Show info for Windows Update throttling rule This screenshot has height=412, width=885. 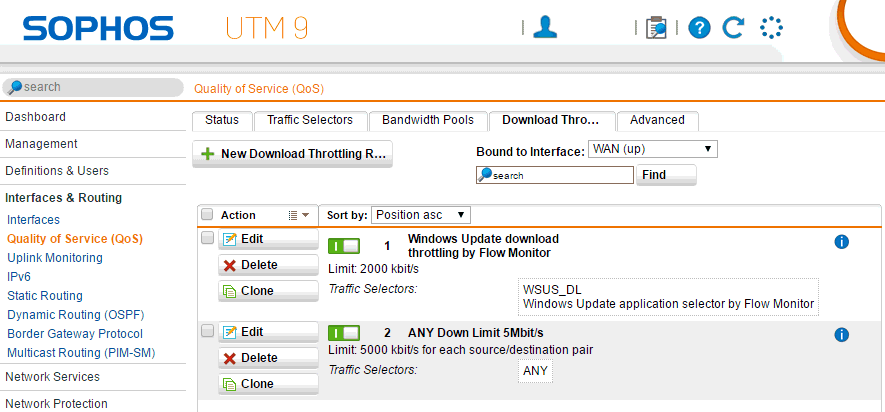pos(841,242)
